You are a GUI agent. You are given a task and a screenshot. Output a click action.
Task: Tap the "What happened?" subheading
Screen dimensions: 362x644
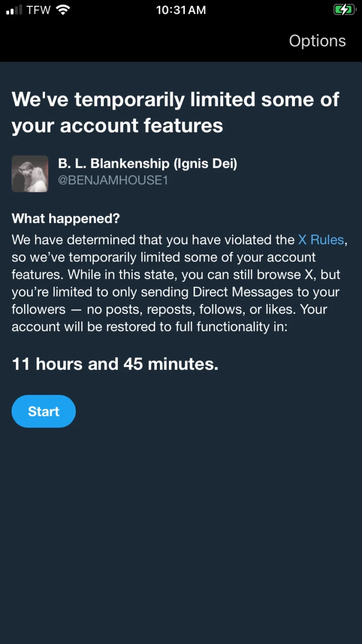tap(66, 218)
